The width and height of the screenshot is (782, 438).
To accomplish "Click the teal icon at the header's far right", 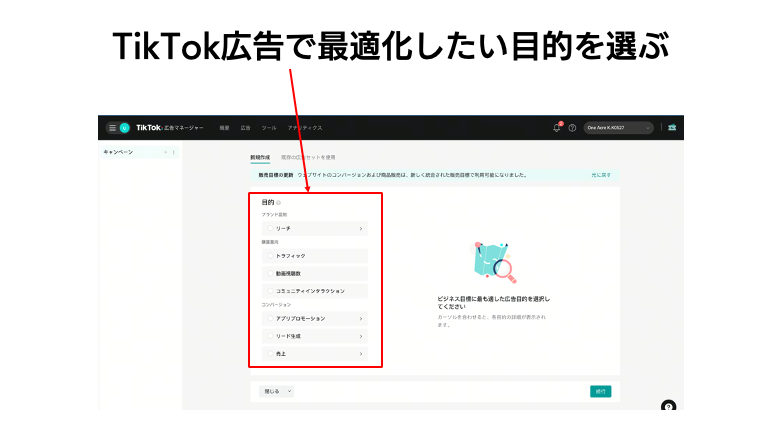I will pyautogui.click(x=672, y=128).
